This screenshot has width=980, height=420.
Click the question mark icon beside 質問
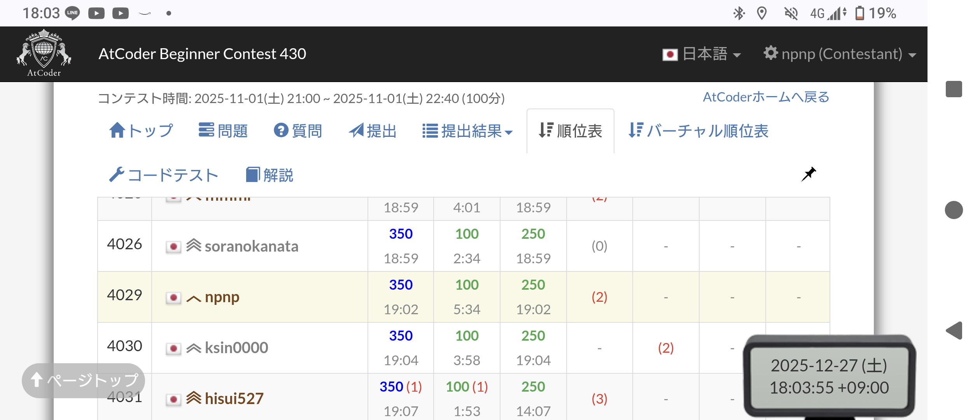[281, 130]
